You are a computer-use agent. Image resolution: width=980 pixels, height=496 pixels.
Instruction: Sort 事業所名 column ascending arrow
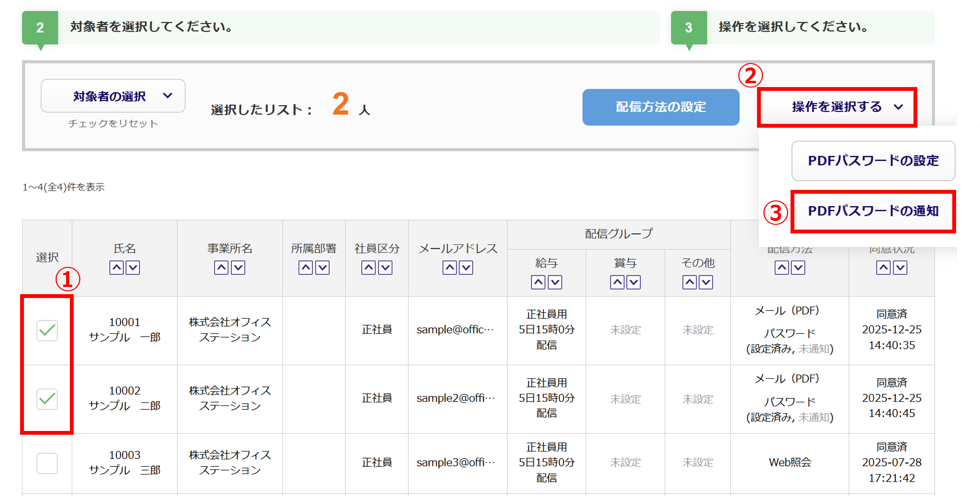[x=221, y=267]
